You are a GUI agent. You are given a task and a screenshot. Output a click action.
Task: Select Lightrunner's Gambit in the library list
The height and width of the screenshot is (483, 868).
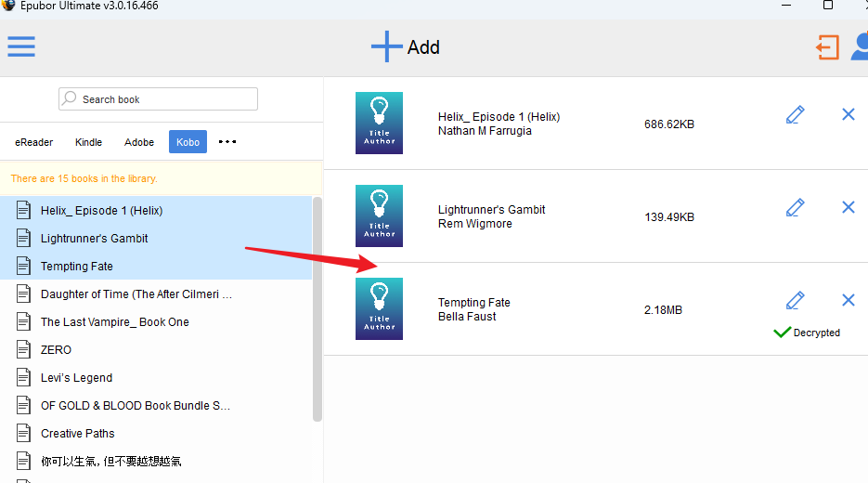pyautogui.click(x=156, y=238)
